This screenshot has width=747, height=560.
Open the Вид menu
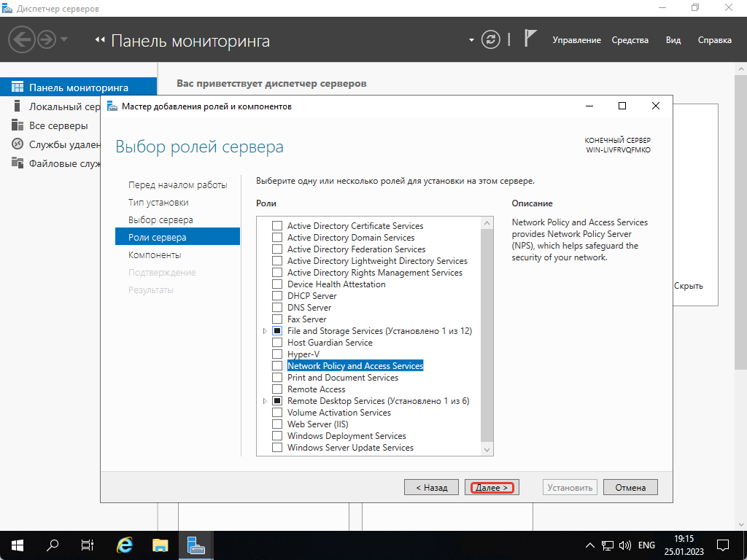click(x=673, y=40)
